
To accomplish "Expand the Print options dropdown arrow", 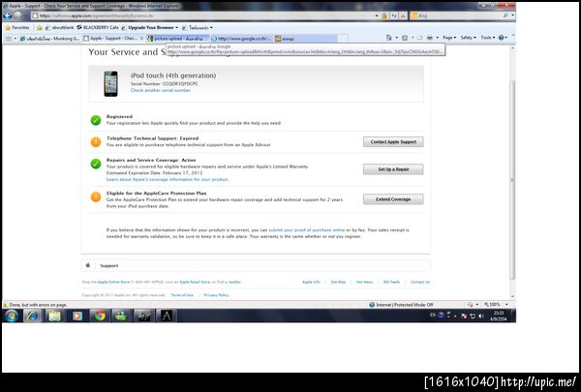I will (438, 38).
